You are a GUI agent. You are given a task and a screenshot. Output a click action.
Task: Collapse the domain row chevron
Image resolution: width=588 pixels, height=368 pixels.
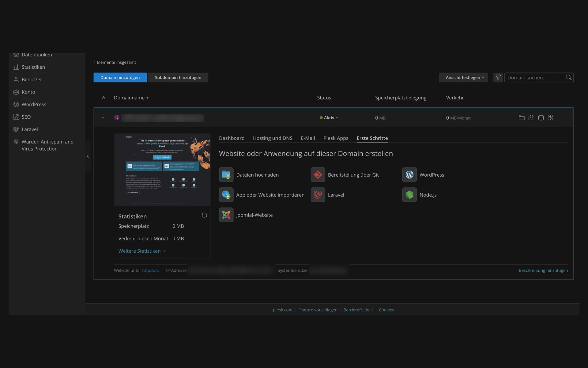tap(103, 118)
